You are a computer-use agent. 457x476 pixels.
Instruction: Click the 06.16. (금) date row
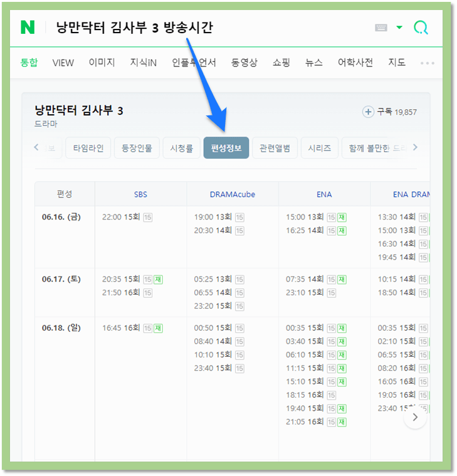point(61,217)
